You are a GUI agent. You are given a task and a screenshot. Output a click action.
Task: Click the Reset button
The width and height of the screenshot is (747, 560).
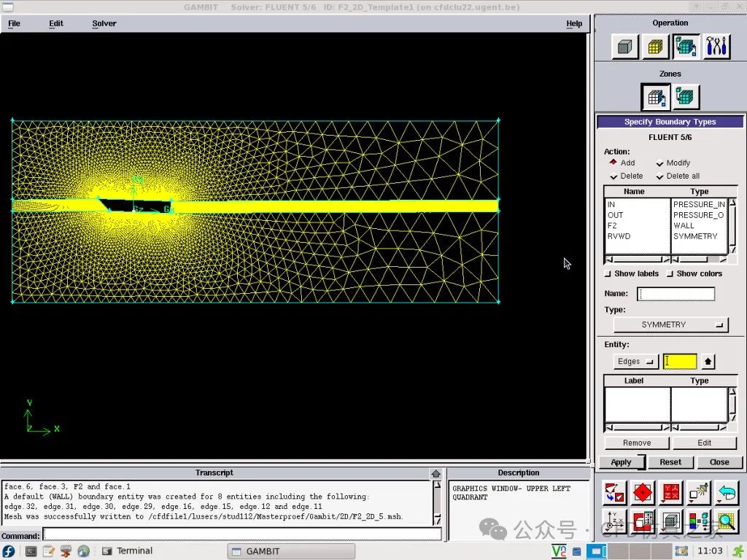[x=670, y=462]
